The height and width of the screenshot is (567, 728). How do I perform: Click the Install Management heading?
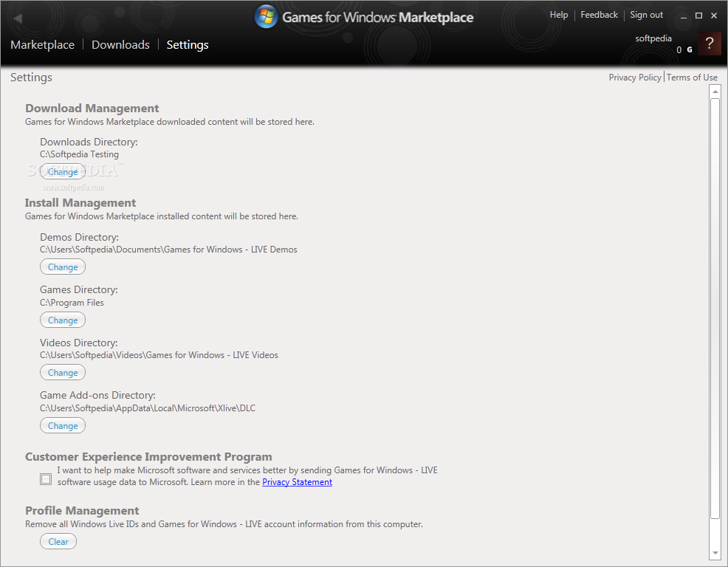(80, 203)
